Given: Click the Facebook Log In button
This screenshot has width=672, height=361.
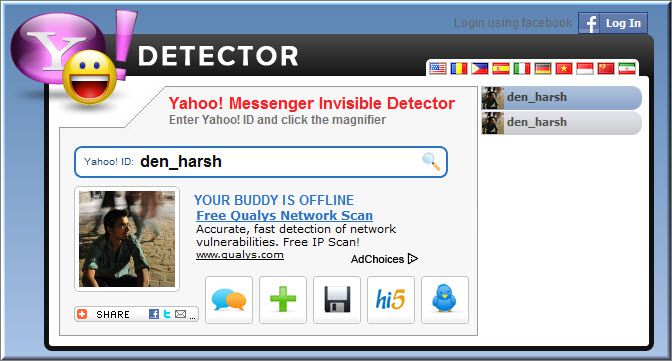Looking at the screenshot, I should coord(613,23).
